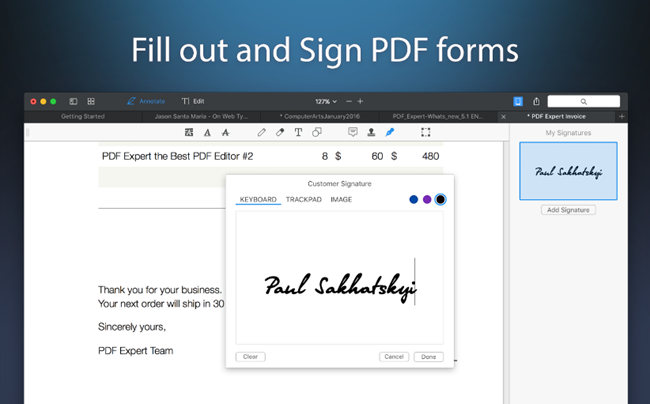Viewport: 650px width, 404px height.
Task: Click the unit price value 60
Action: (377, 156)
